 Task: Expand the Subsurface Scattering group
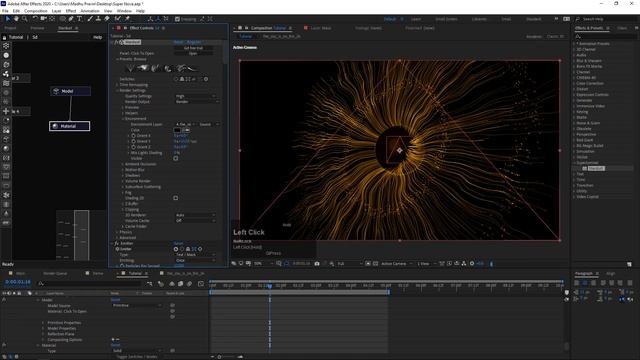123,187
